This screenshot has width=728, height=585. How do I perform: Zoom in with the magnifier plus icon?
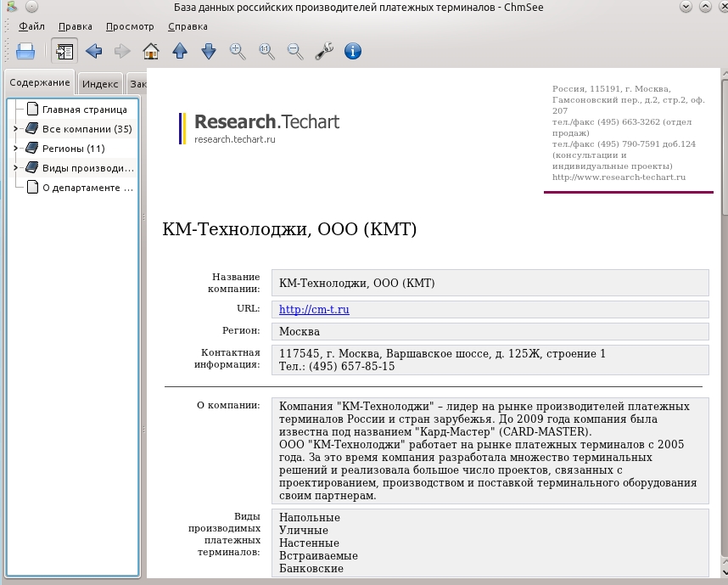pos(238,51)
